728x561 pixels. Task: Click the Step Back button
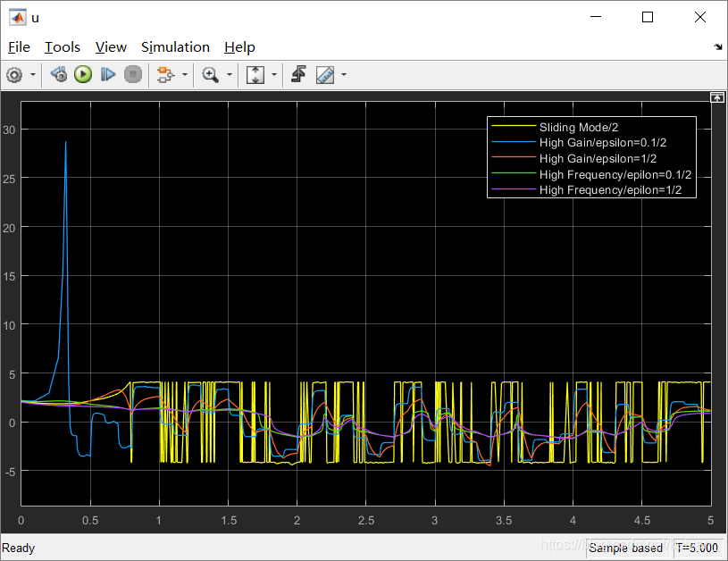(x=59, y=74)
